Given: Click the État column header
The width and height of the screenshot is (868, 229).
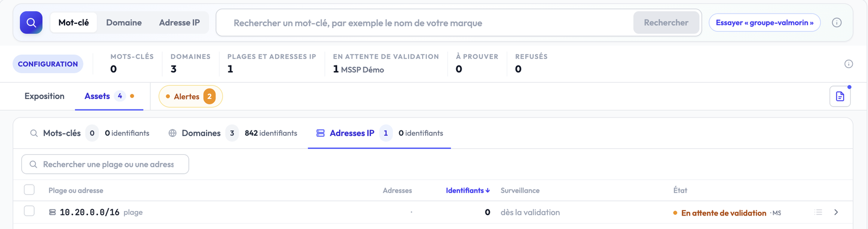Looking at the screenshot, I should [x=680, y=191].
